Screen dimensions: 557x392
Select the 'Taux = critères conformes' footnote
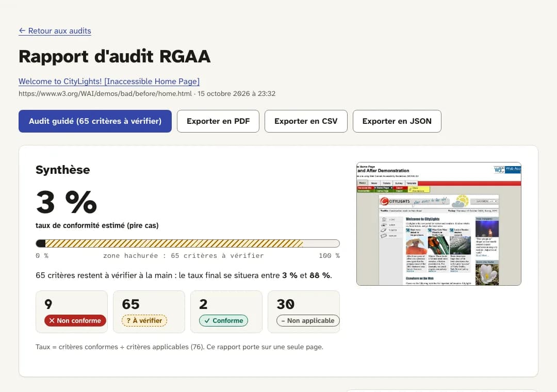click(179, 347)
